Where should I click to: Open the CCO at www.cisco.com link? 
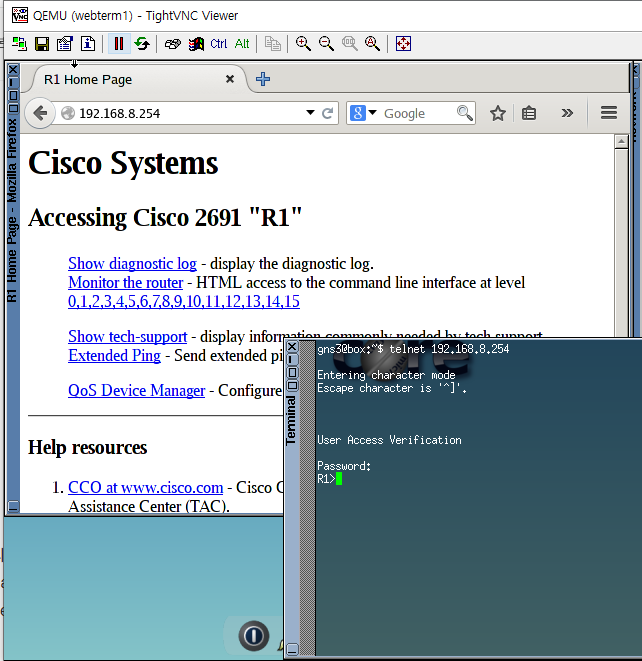coord(145,487)
